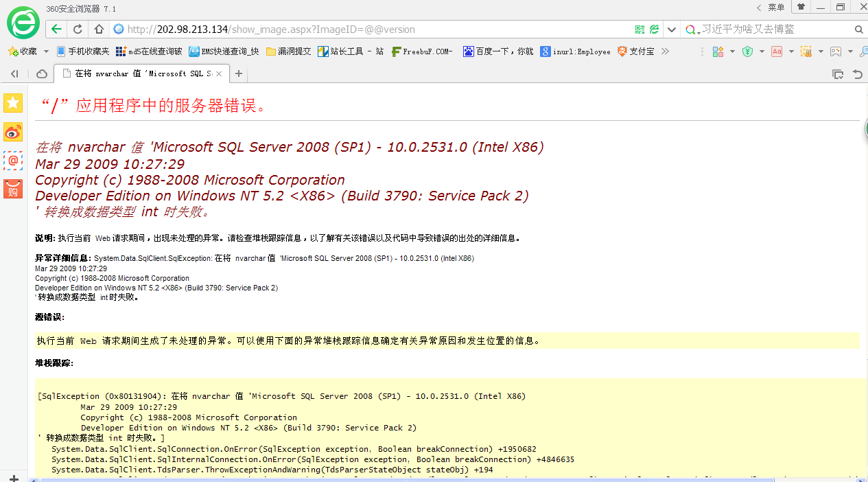Show more bookmarks via double chevron
This screenshot has height=482, width=868.
[665, 51]
